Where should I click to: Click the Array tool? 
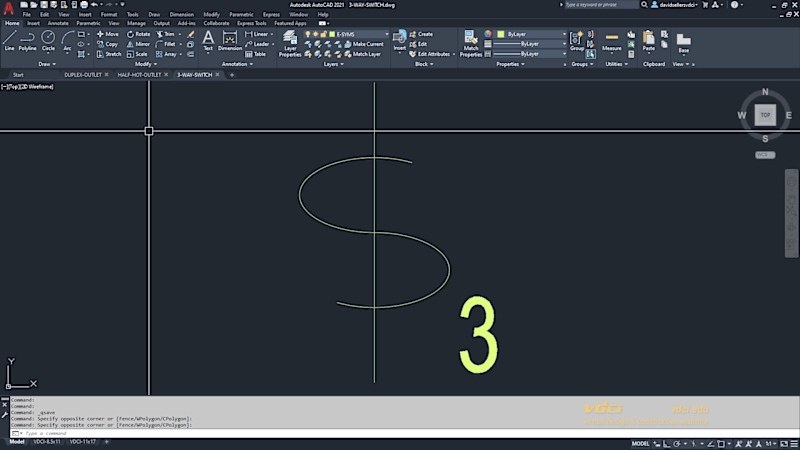(x=166, y=54)
